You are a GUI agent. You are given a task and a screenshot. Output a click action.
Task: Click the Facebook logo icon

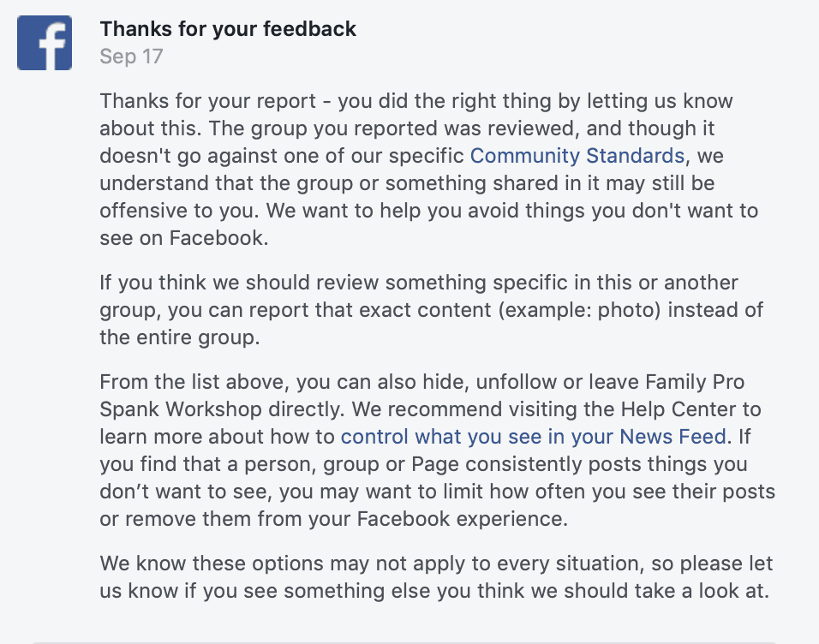45,43
